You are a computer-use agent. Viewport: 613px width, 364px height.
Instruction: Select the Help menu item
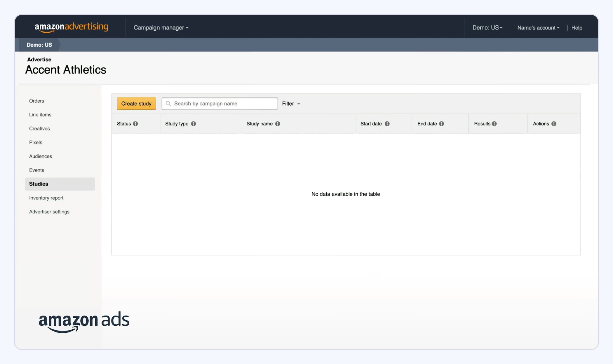(577, 27)
